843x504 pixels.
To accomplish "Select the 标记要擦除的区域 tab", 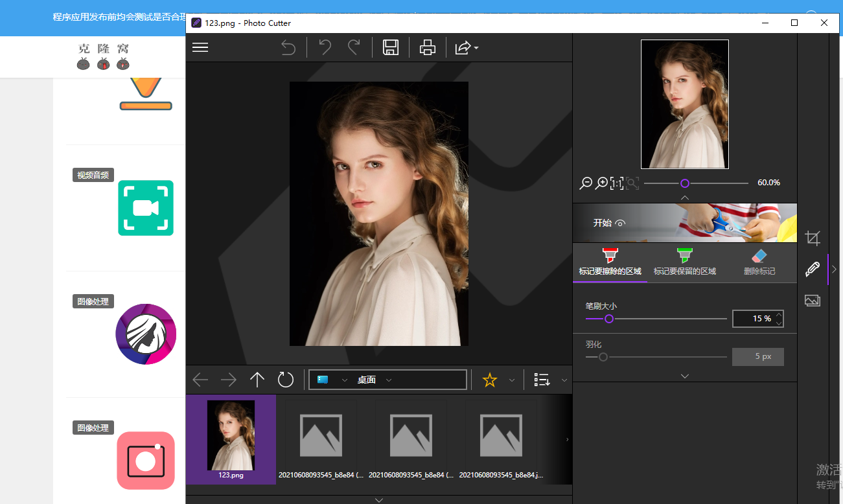I will (610, 263).
